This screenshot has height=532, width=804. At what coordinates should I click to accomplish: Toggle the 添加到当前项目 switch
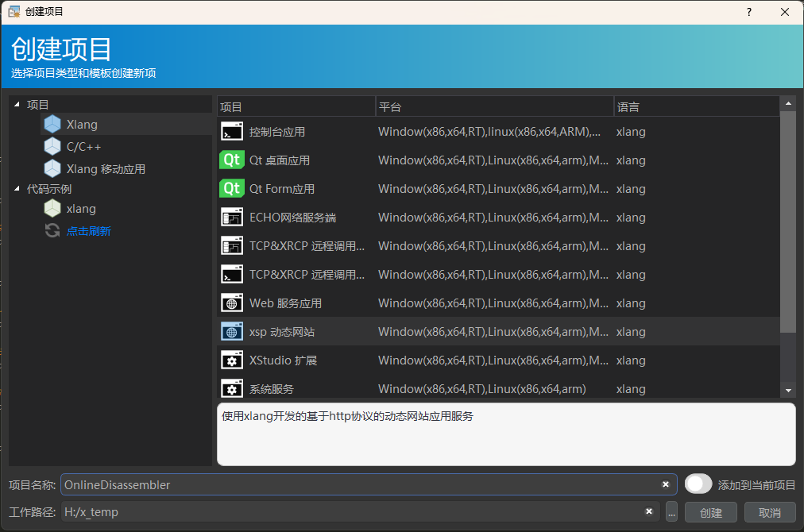coord(698,484)
